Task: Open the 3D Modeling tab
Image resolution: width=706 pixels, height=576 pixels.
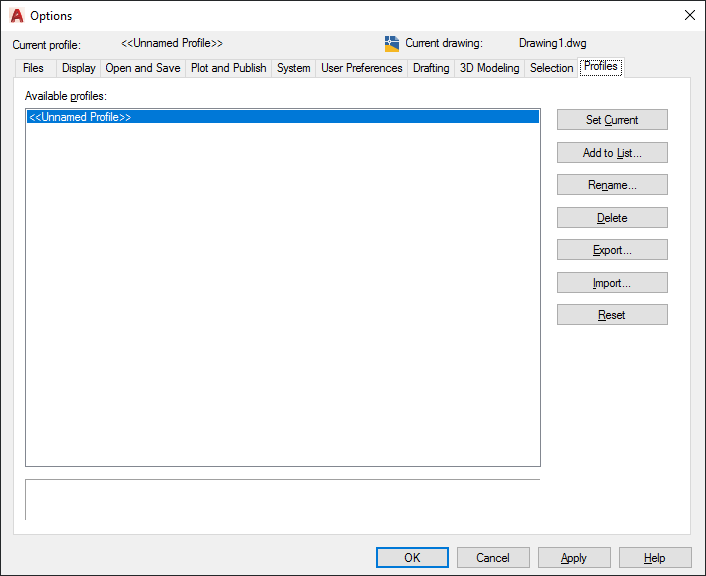Action: [489, 68]
